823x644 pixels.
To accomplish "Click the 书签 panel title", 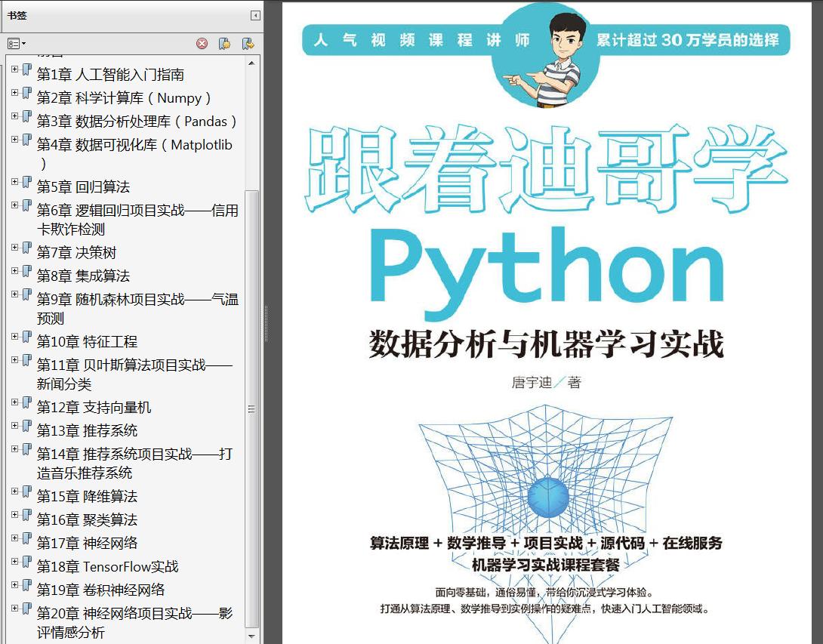I will [17, 15].
